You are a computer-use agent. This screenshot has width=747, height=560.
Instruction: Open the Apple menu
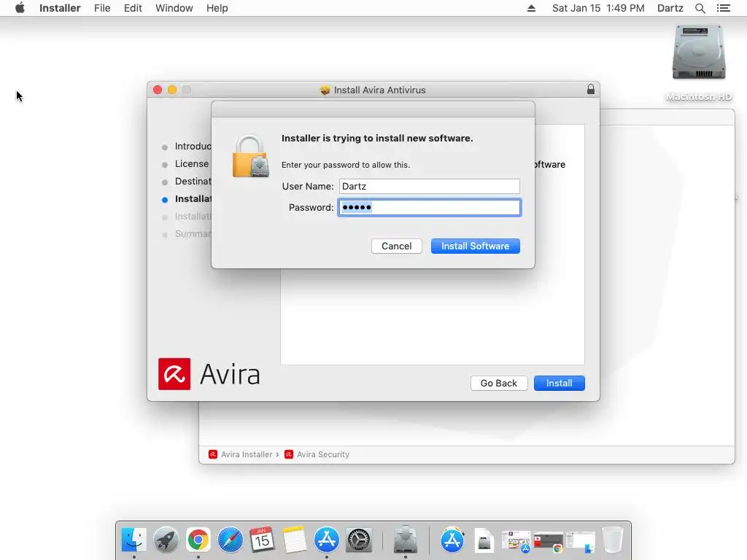(20, 8)
